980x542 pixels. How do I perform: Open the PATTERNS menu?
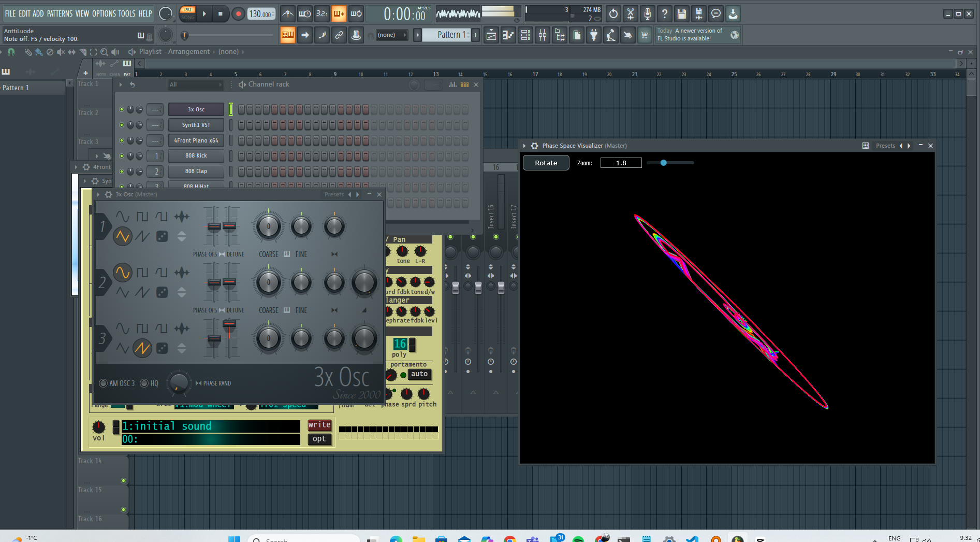coord(60,13)
